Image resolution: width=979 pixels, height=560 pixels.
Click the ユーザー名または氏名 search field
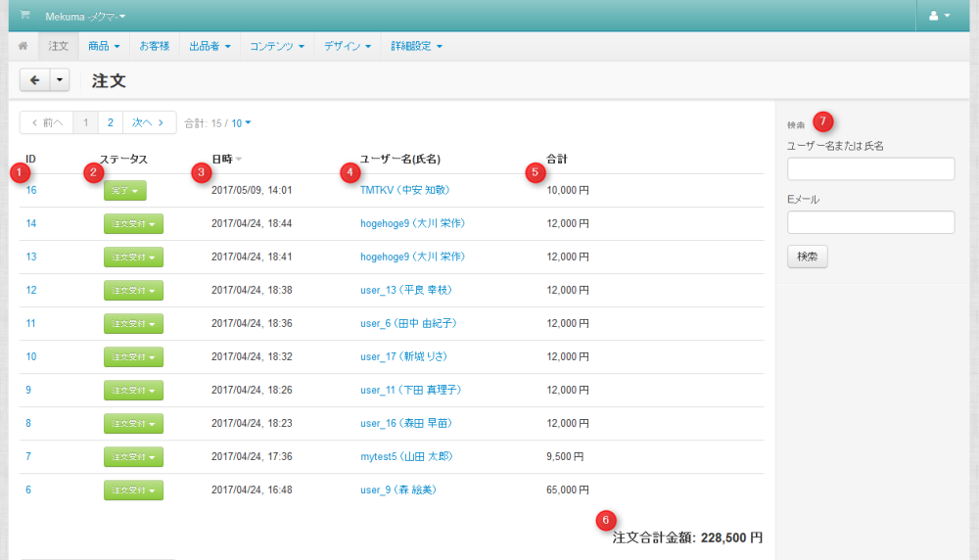click(870, 168)
